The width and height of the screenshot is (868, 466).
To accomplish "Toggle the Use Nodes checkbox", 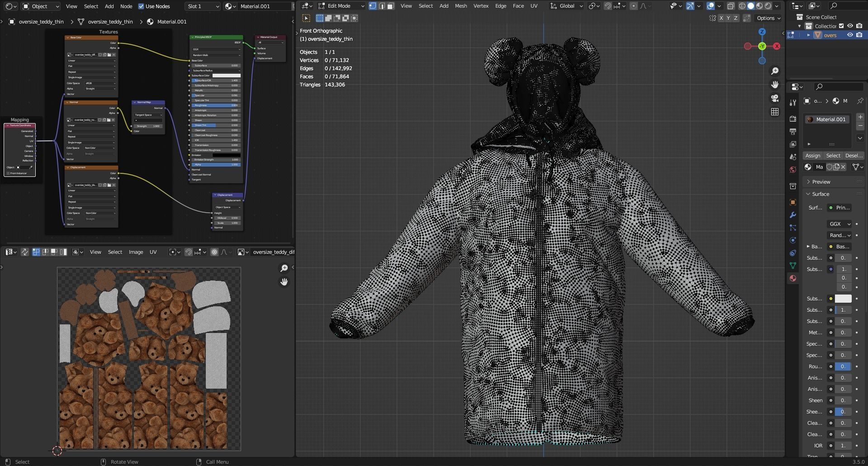I will [x=141, y=6].
